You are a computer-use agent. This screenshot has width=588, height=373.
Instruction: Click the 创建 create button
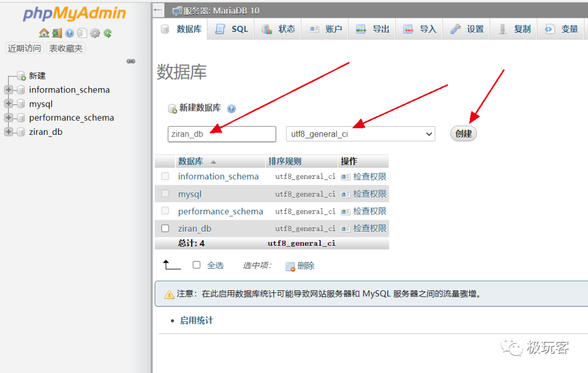coord(463,134)
